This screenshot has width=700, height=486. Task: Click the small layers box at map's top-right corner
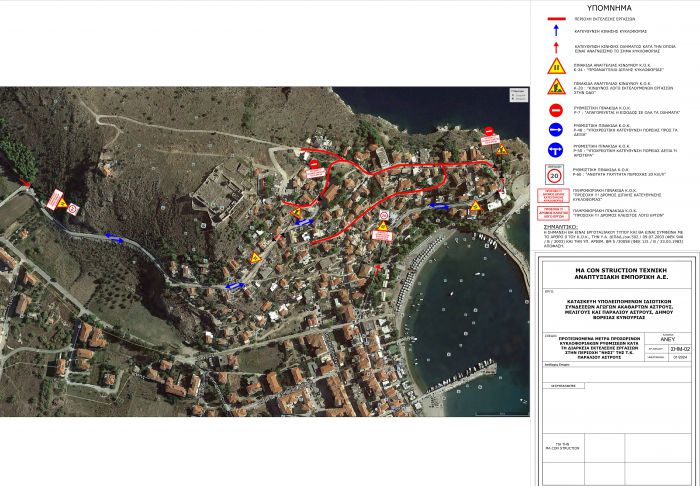pos(519,95)
